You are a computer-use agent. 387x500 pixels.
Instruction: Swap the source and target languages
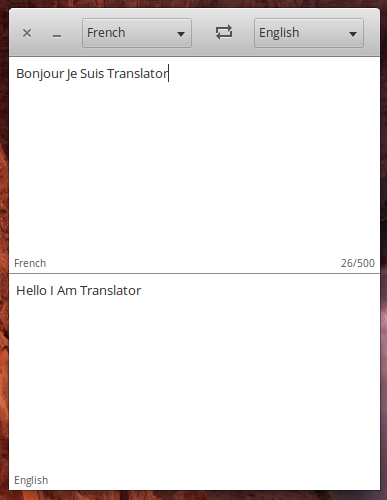pyautogui.click(x=224, y=32)
